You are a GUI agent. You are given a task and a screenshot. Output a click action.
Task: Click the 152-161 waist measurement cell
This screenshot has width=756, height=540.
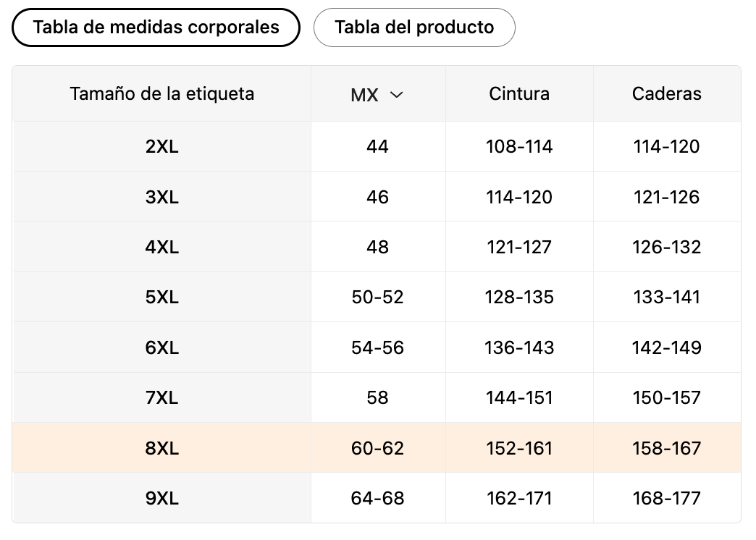click(x=519, y=448)
